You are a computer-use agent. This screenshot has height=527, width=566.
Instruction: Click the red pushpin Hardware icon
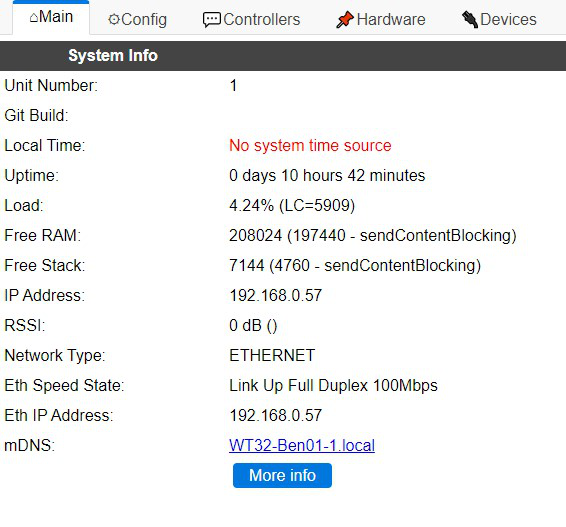(x=345, y=19)
